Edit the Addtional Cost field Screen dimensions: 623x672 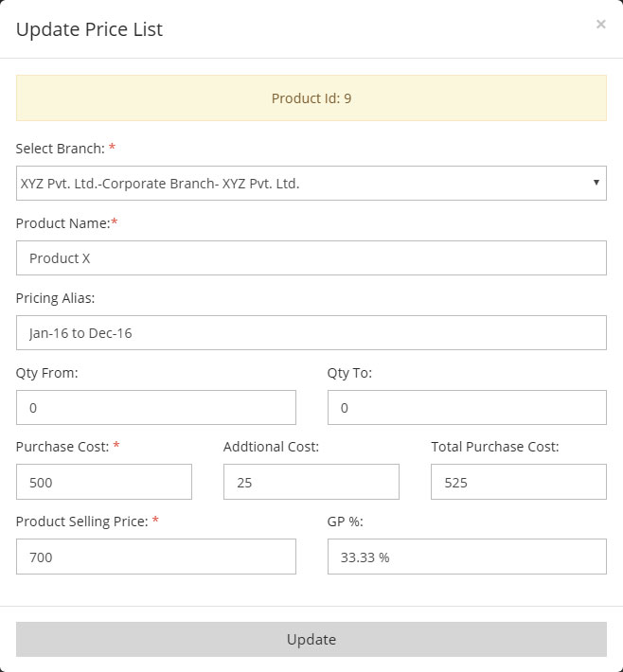311,482
